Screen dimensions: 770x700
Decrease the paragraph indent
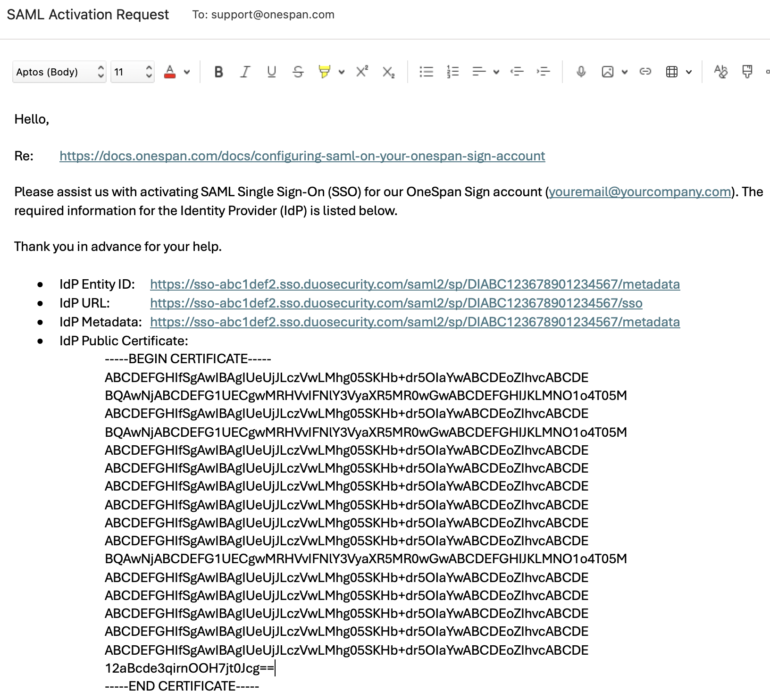click(x=517, y=72)
